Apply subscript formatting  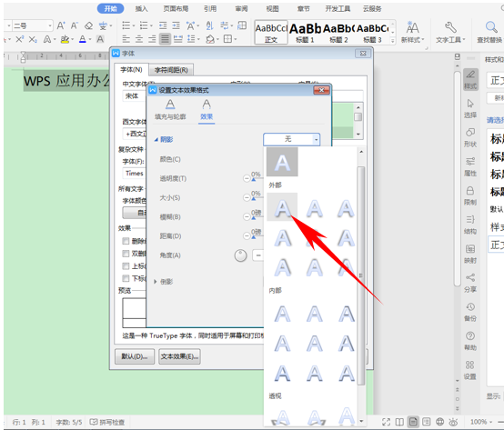click(33, 39)
